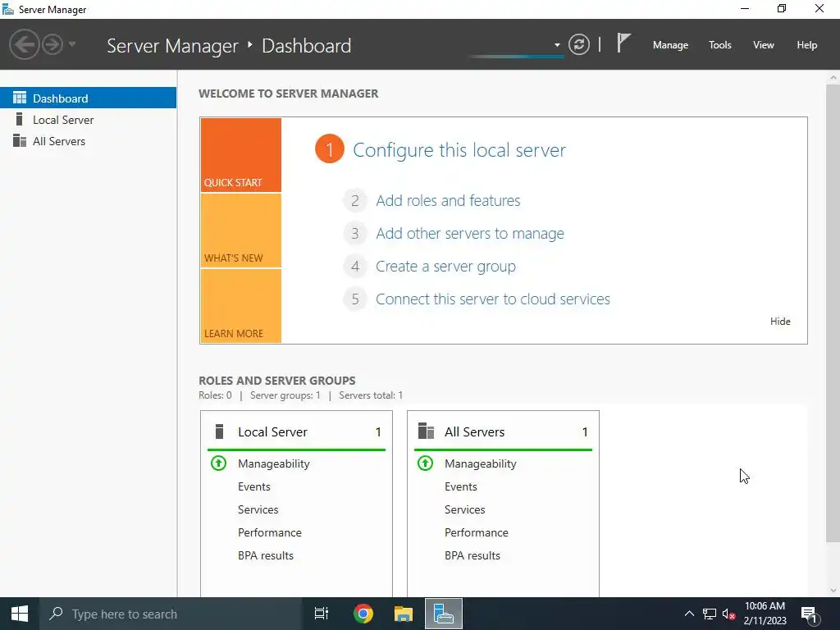Viewport: 840px width, 630px height.
Task: Click Server Manager taskbar icon
Action: [444, 614]
